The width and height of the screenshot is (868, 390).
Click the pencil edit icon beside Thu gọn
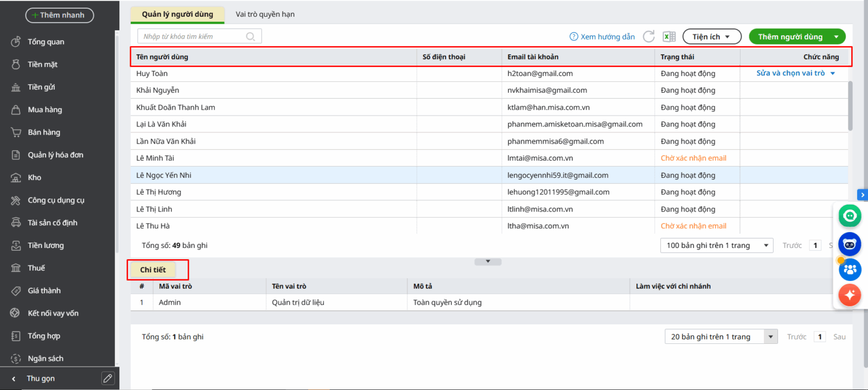point(108,378)
